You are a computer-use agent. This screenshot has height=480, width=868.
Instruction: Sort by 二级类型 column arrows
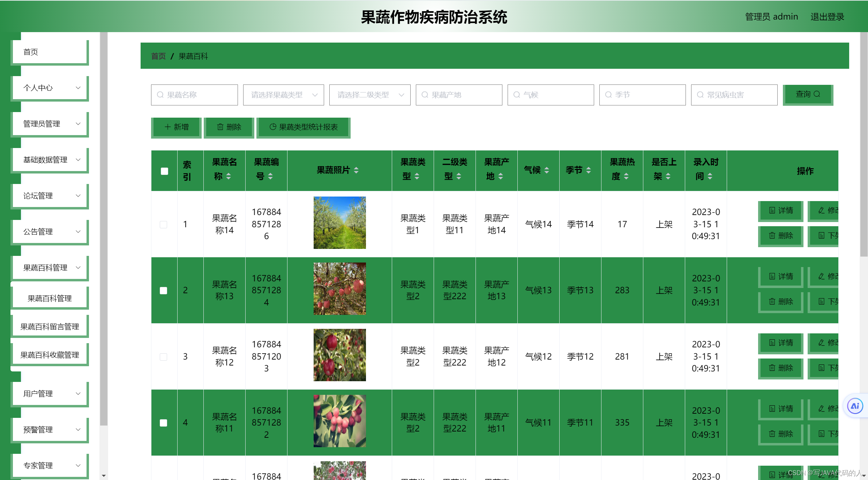pyautogui.click(x=459, y=176)
